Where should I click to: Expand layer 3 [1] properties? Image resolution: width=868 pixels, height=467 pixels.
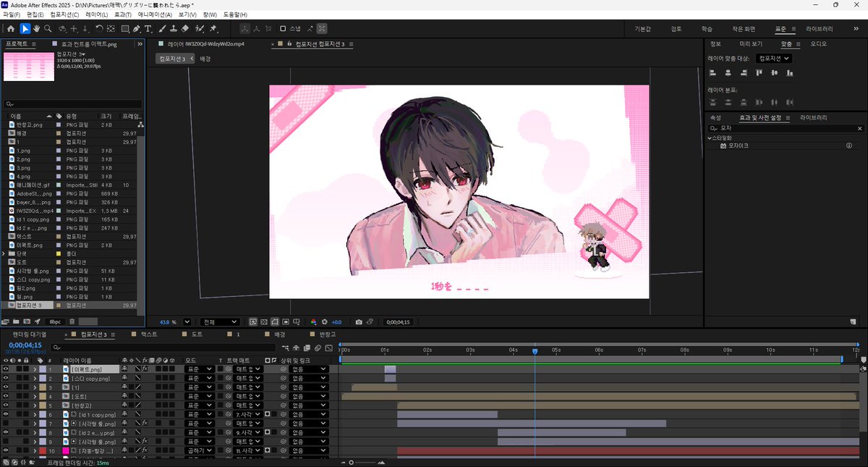(x=35, y=387)
